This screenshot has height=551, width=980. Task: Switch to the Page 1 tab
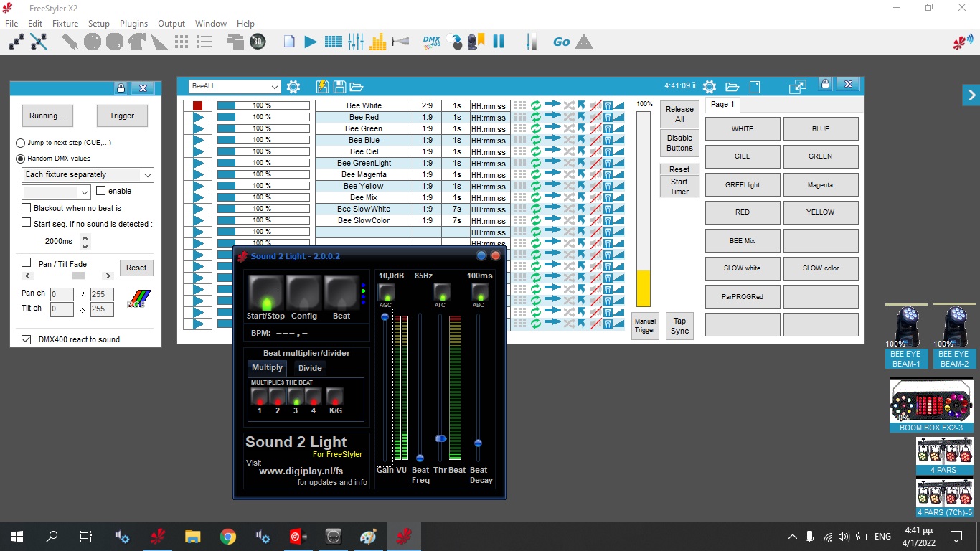click(x=722, y=105)
